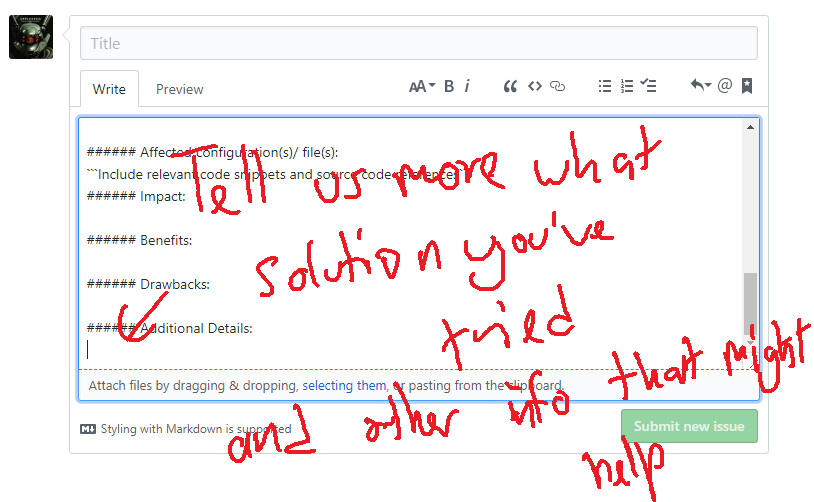814x502 pixels.
Task: Open the header text size dropdown
Action: click(422, 86)
